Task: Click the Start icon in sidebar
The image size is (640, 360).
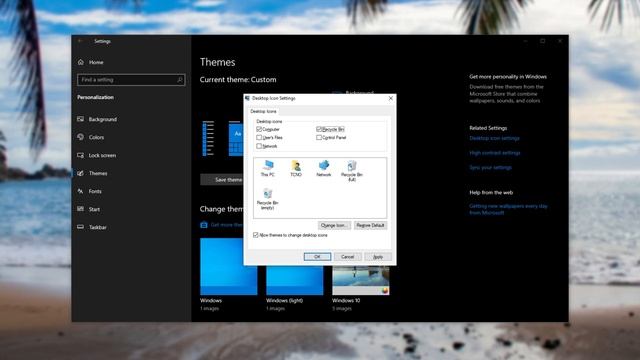Action: tap(80, 209)
